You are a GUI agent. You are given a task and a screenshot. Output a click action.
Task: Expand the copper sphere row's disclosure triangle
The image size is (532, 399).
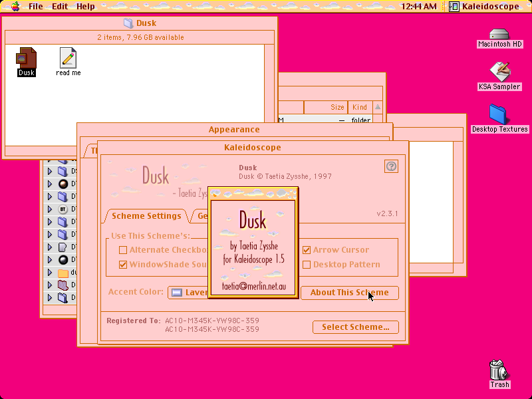[x=49, y=184]
